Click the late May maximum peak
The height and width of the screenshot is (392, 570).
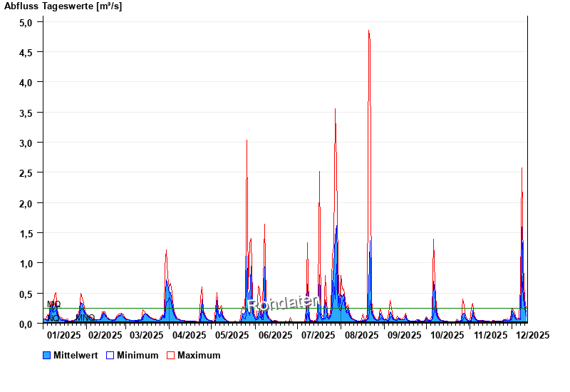247,140
